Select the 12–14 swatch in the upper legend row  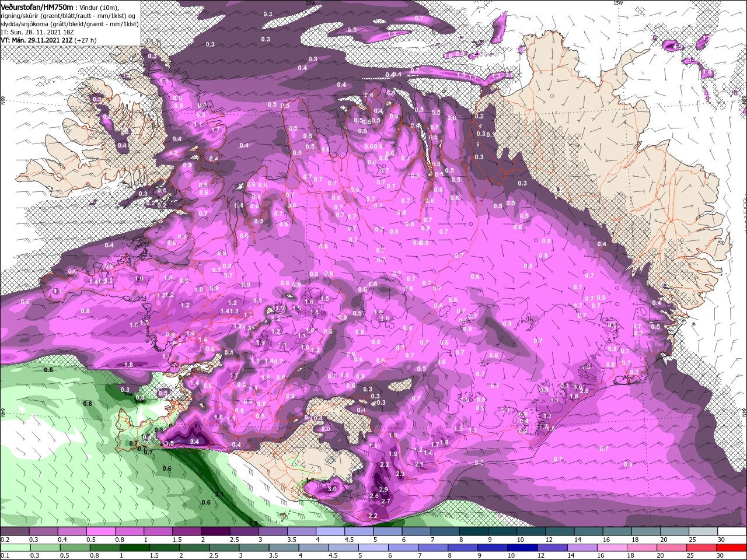[560, 532]
